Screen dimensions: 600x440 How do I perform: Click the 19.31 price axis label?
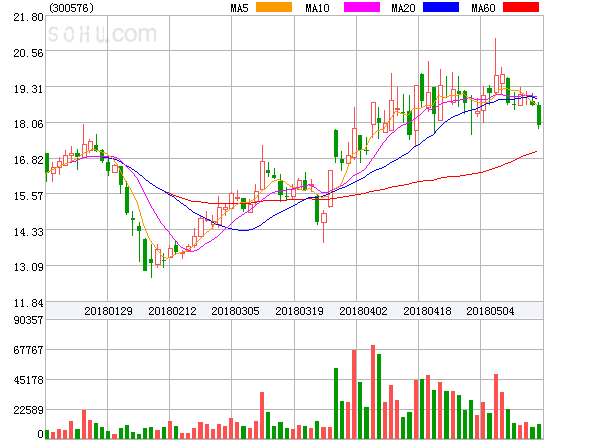tap(28, 89)
